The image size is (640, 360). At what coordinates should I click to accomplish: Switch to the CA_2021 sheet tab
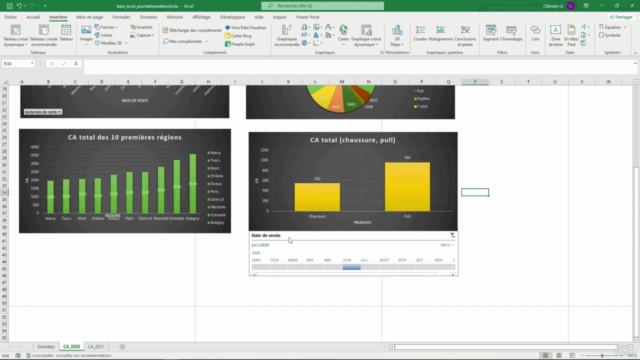pos(96,347)
